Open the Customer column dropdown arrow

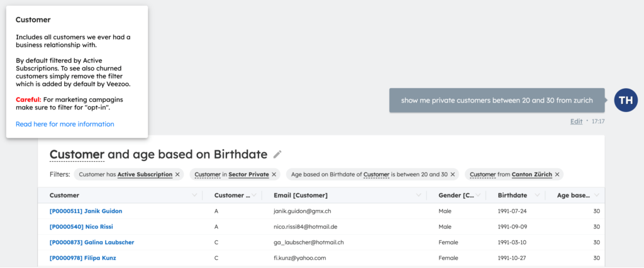(x=194, y=196)
